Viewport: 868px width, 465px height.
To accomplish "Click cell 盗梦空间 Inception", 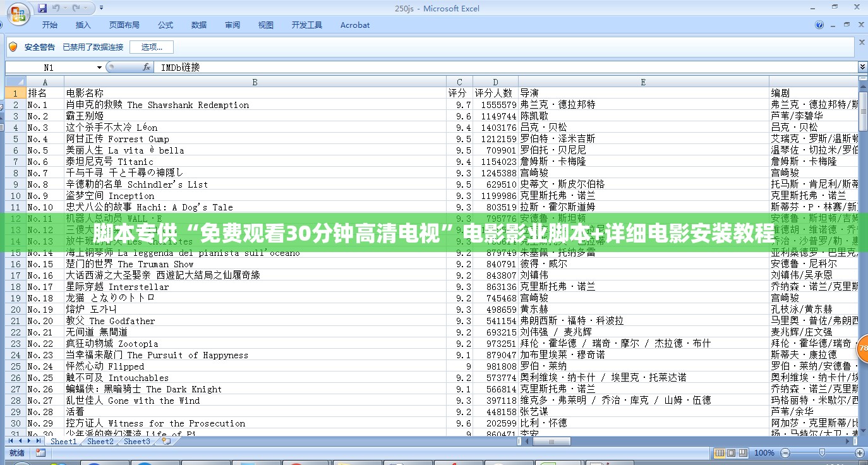I will pos(255,195).
